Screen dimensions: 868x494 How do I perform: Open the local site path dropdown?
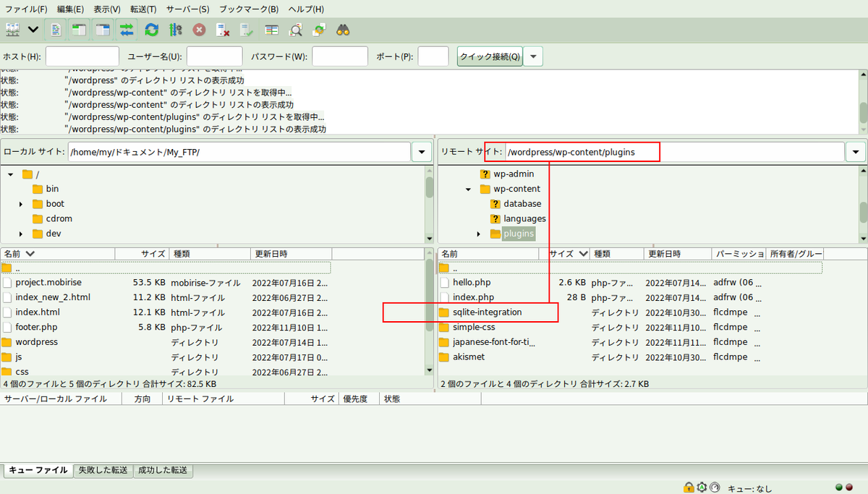(422, 152)
